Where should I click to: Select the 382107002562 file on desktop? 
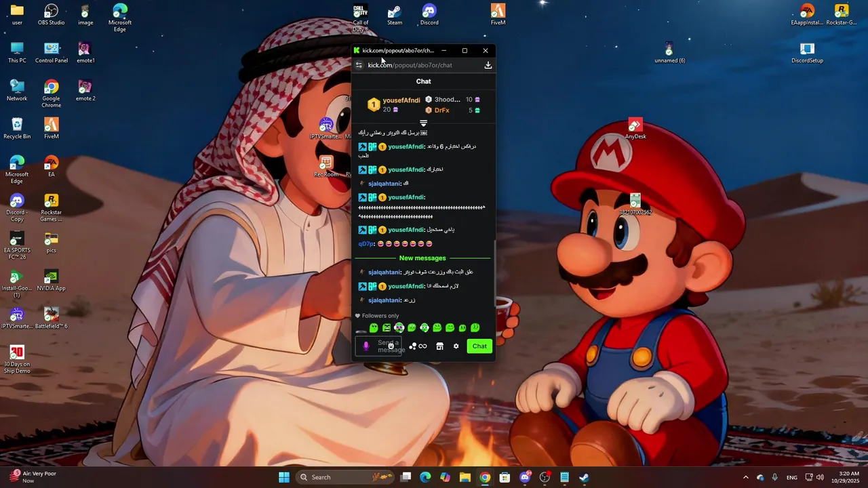pyautogui.click(x=635, y=204)
